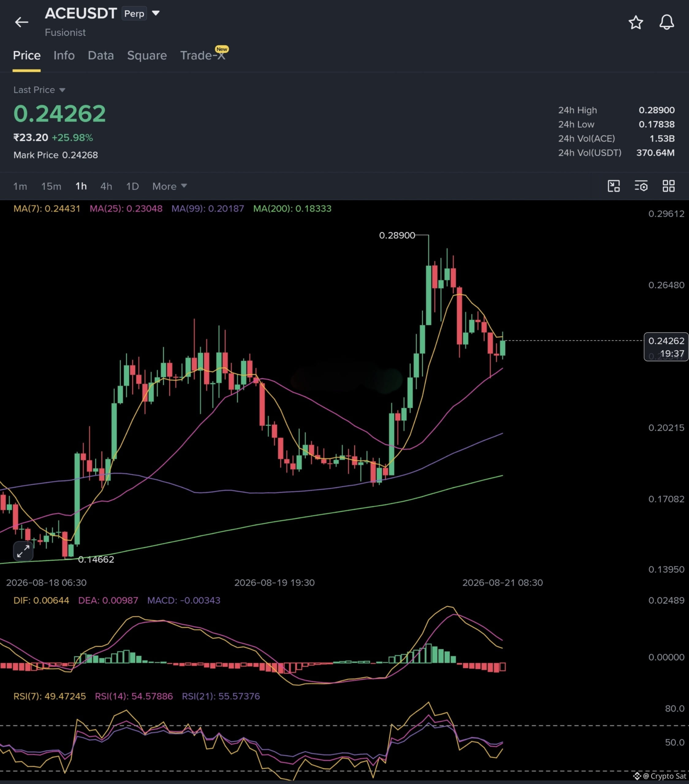Expand chart to fullscreen
This screenshot has height=784, width=689.
pos(23,551)
